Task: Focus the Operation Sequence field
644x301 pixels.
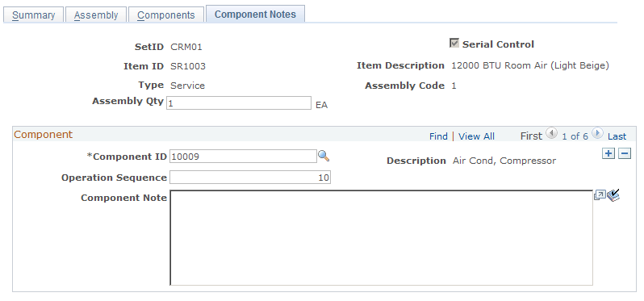Action: 249,178
